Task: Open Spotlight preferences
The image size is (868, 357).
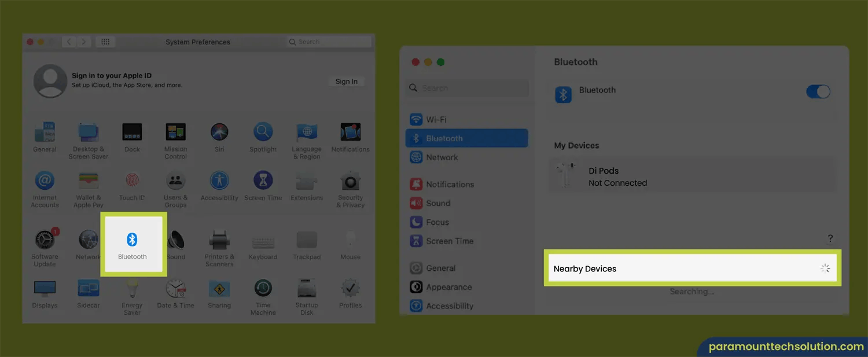Action: pos(263,137)
